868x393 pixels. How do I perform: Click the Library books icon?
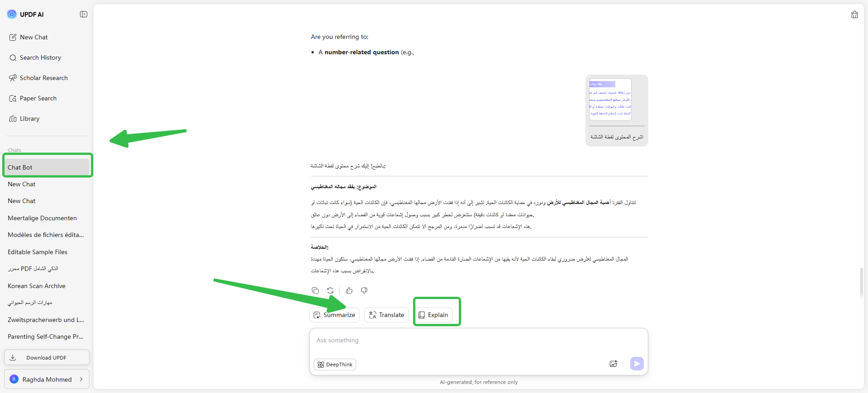[x=13, y=118]
